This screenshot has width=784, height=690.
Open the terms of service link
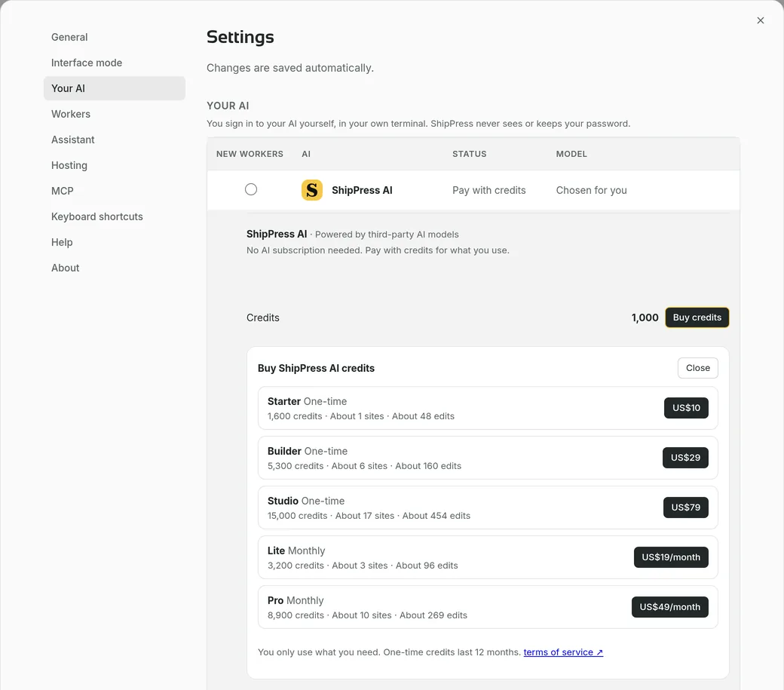click(x=563, y=652)
